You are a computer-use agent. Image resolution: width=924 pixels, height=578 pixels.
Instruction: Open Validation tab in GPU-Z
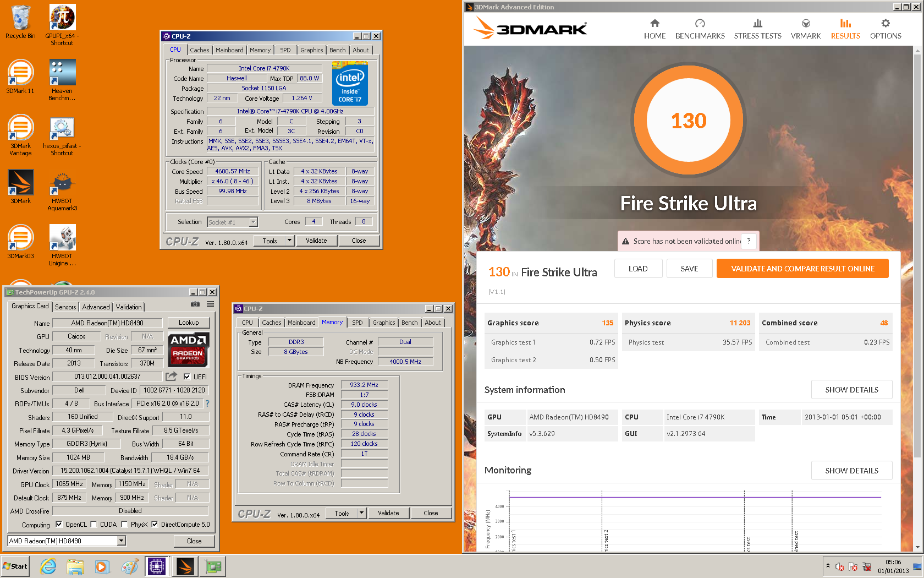(x=129, y=307)
